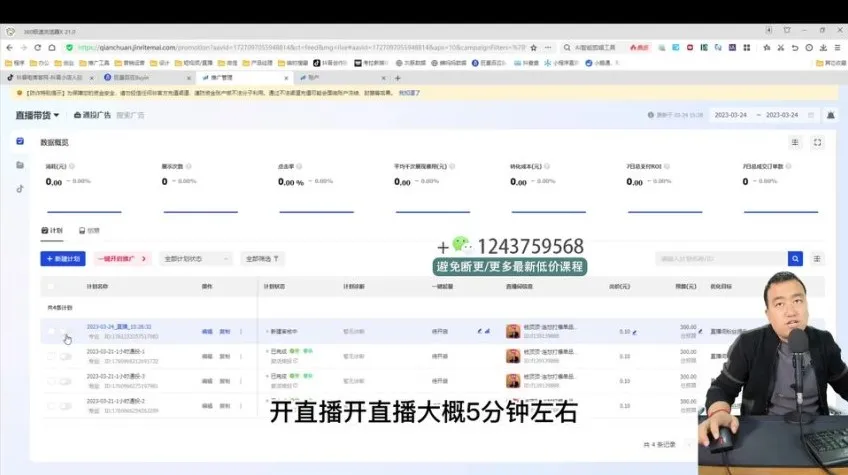Check the select-all checkbox in table header
848x475 pixels.
51,286
